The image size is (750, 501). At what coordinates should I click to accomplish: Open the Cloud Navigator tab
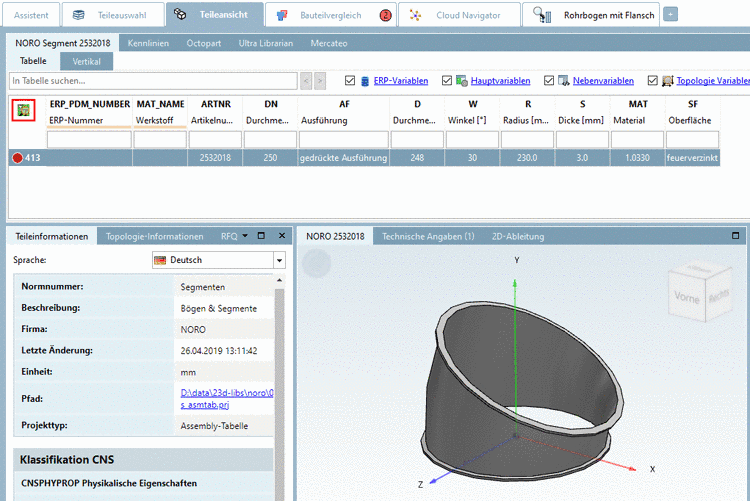click(x=459, y=15)
